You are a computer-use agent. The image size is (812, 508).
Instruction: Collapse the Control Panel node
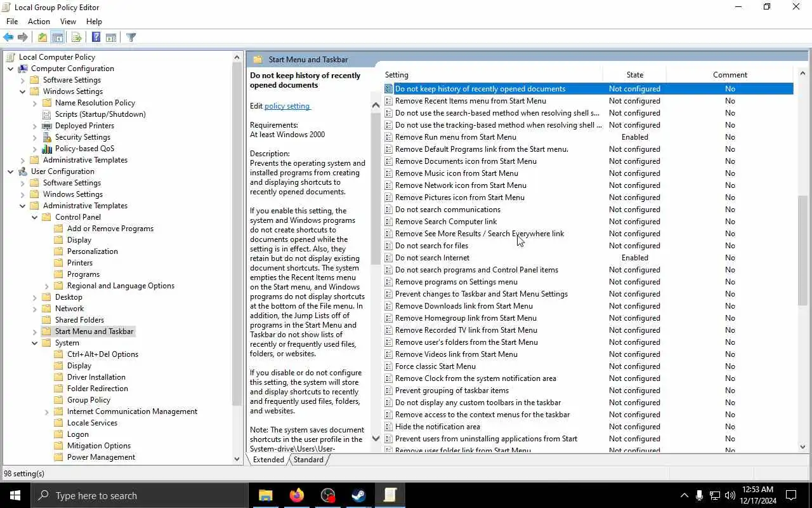point(35,217)
